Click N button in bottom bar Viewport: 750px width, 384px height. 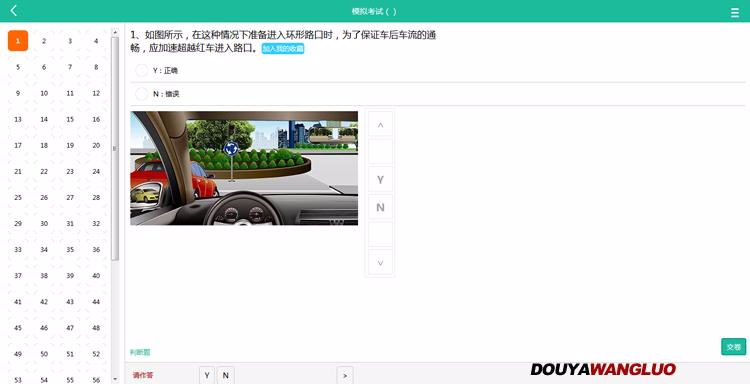point(226,375)
